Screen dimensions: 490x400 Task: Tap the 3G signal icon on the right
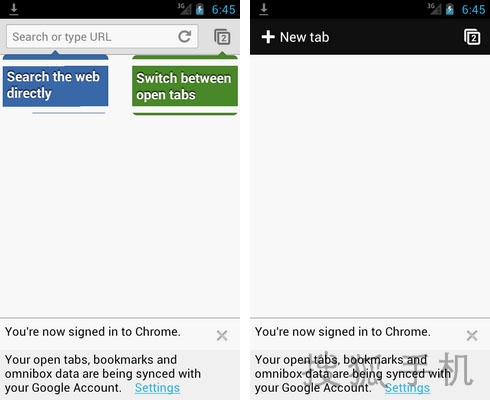pos(434,9)
